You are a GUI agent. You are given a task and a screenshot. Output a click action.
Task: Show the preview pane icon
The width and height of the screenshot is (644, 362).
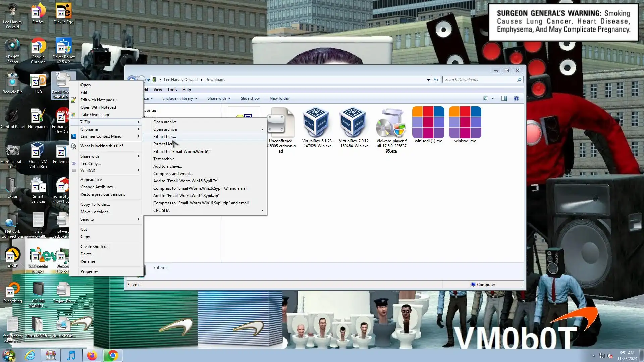tap(504, 98)
